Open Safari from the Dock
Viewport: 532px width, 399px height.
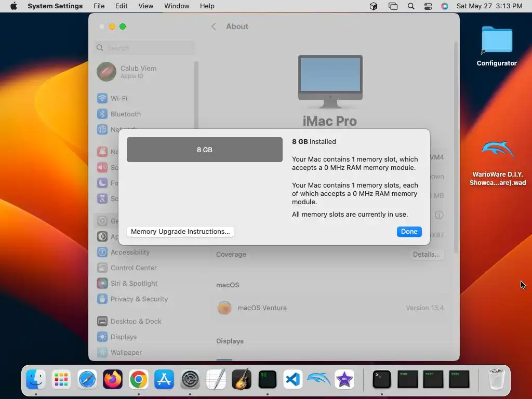click(x=87, y=379)
